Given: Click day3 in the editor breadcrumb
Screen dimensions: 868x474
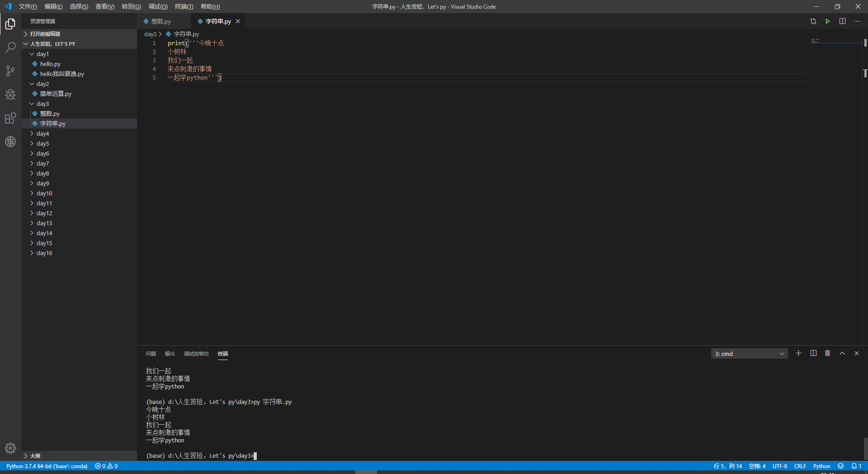Looking at the screenshot, I should 150,34.
